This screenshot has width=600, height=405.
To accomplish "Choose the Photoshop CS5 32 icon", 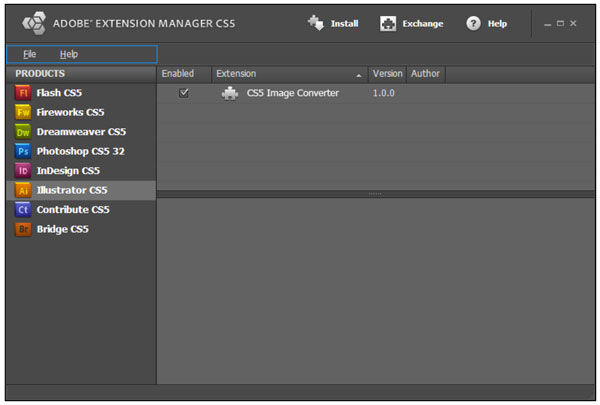I will 23,151.
